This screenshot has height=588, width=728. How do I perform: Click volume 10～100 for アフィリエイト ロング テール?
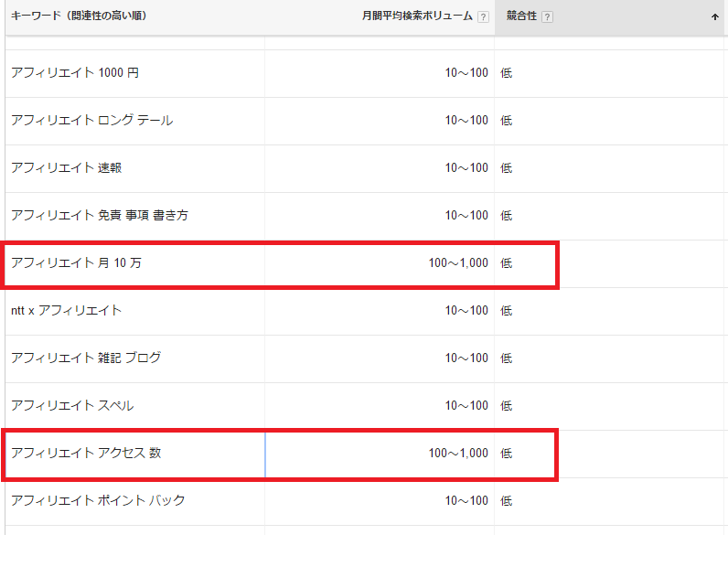(466, 120)
